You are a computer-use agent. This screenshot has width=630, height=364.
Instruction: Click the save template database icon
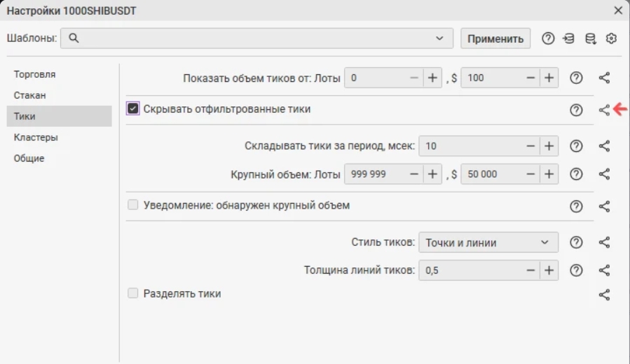click(590, 38)
